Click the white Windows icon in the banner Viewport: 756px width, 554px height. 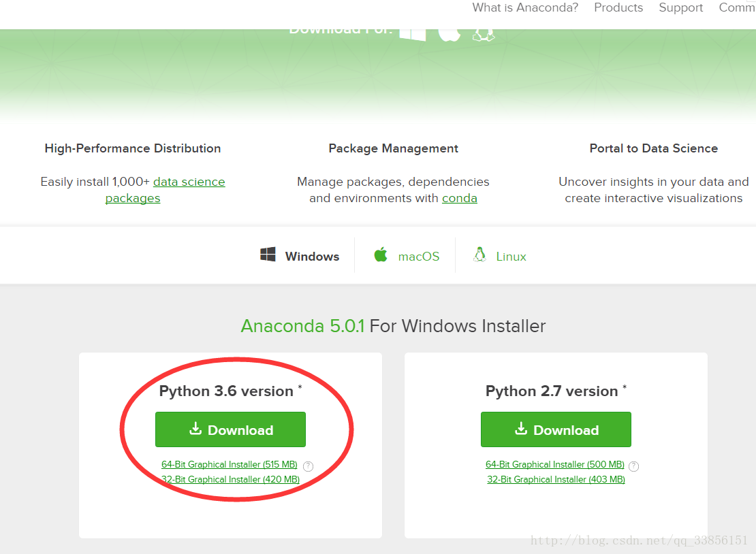412,35
